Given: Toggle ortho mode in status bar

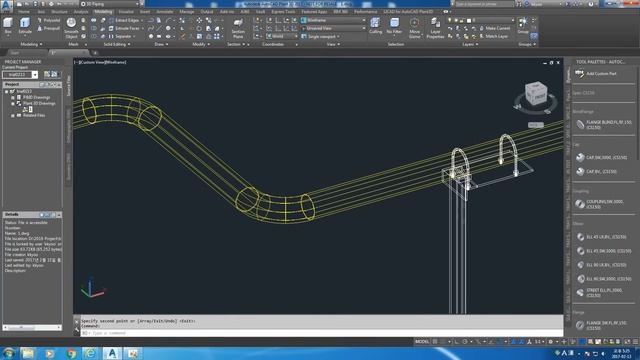Looking at the screenshot, I should click(x=457, y=342).
